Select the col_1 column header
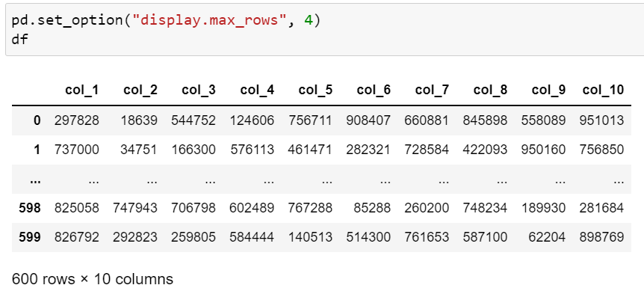The width and height of the screenshot is (644, 291). tap(81, 90)
